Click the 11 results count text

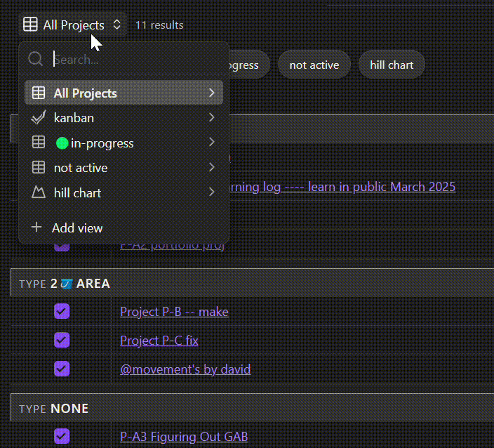159,25
